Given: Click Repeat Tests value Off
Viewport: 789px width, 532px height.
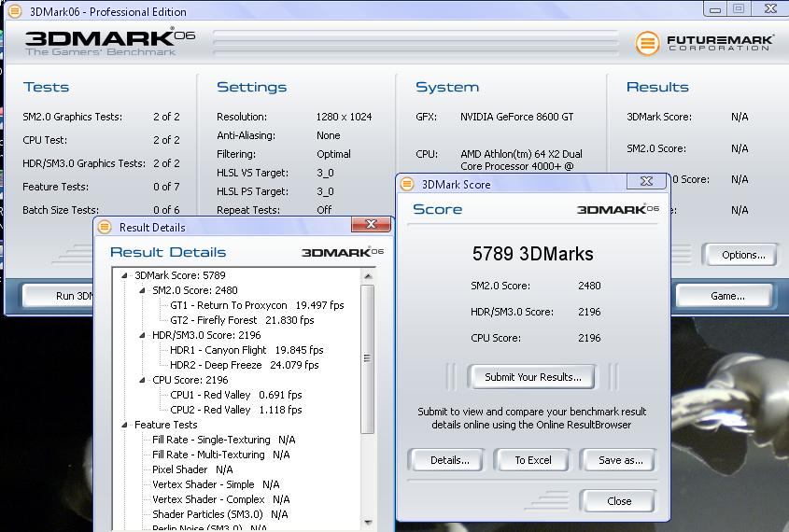Looking at the screenshot, I should coord(324,210).
